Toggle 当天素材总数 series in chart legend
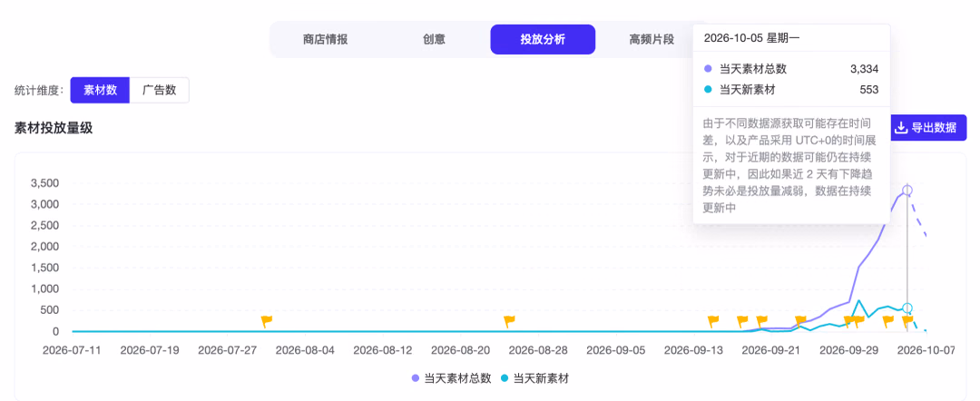 (x=451, y=378)
